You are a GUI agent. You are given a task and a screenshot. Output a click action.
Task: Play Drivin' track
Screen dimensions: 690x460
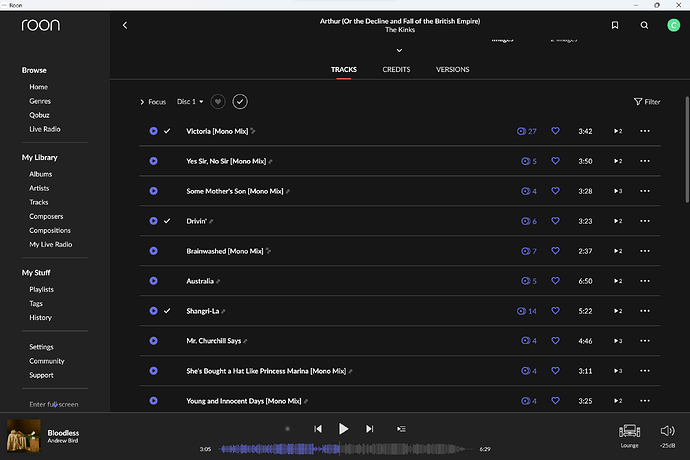pyautogui.click(x=153, y=221)
